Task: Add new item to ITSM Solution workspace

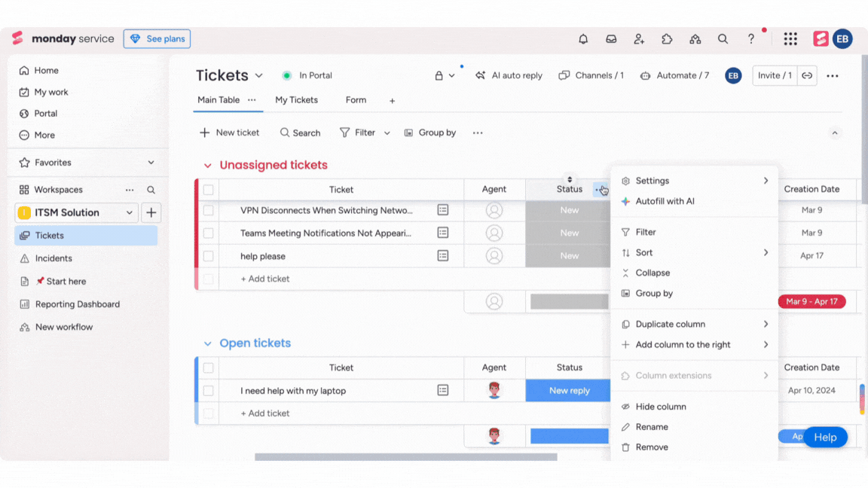Action: coord(151,212)
